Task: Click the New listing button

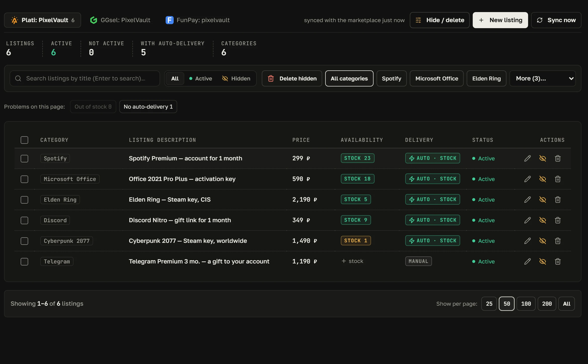Action: 500,20
